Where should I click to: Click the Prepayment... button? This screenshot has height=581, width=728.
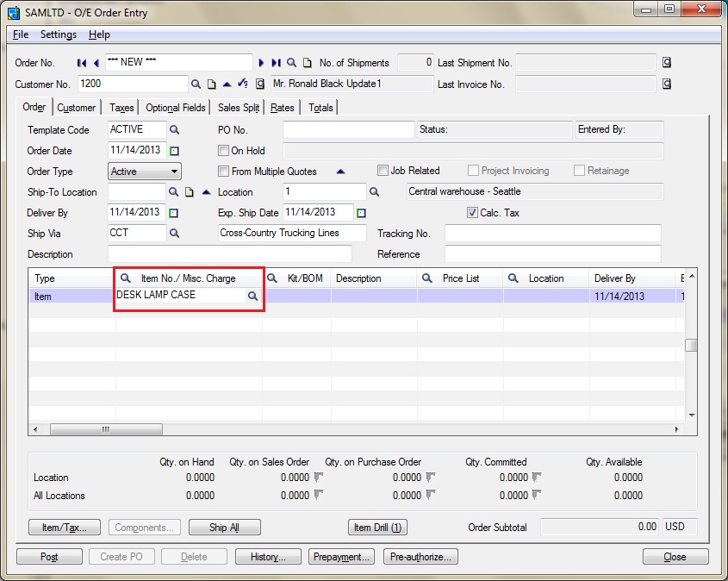(341, 556)
